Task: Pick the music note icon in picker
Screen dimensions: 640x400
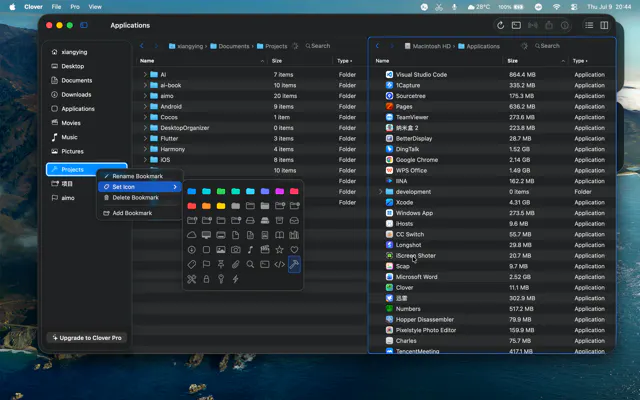Action: point(250,250)
